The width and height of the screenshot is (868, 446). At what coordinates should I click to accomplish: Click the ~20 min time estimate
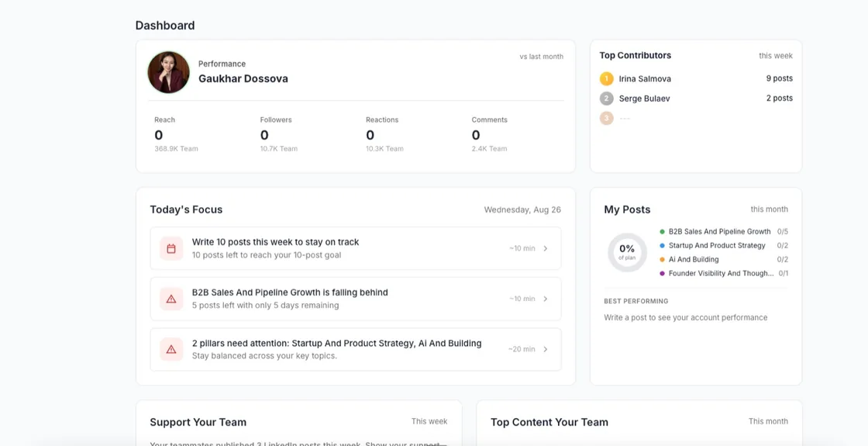click(x=522, y=349)
